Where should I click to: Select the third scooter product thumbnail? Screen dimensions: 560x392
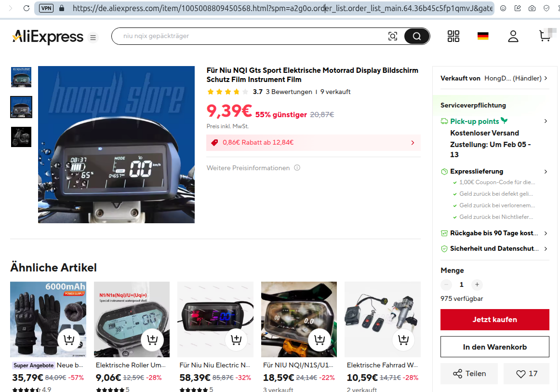[x=21, y=137]
